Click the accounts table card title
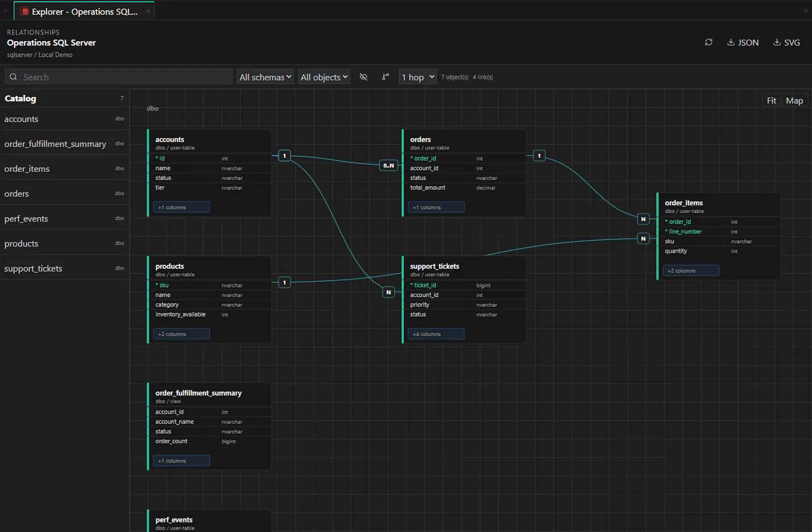The image size is (812, 532). tap(170, 139)
